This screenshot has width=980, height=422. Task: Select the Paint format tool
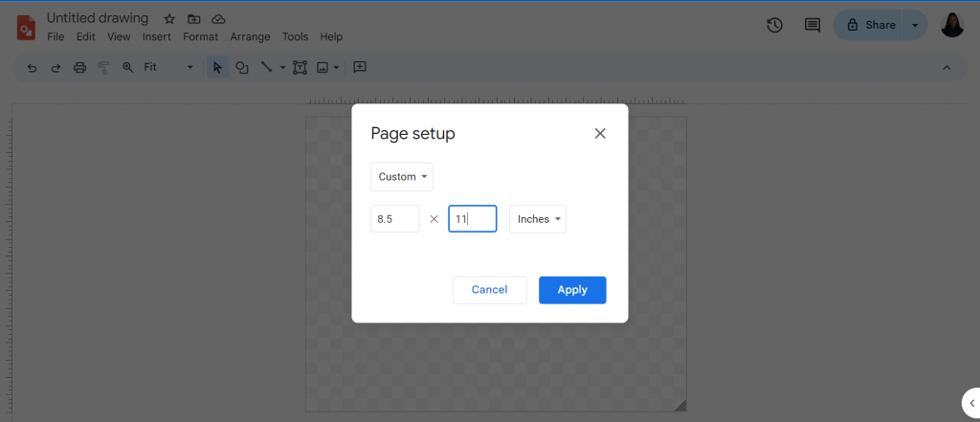click(103, 68)
